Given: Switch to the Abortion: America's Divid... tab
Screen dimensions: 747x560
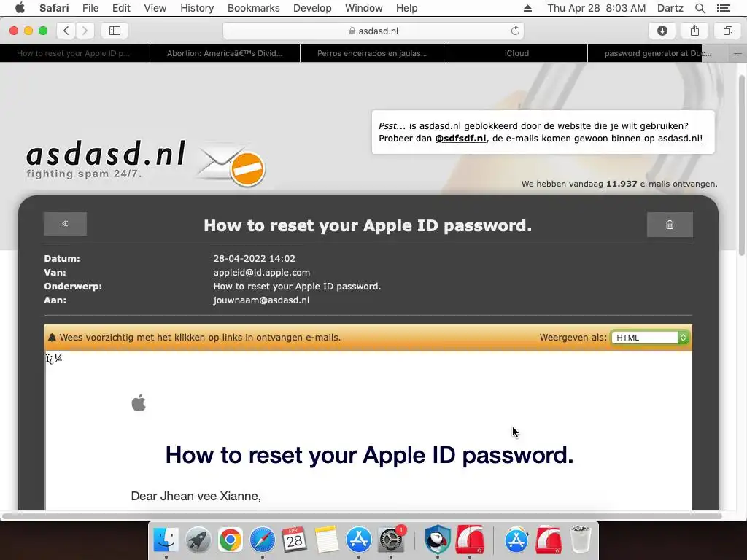Looking at the screenshot, I should pos(225,53).
